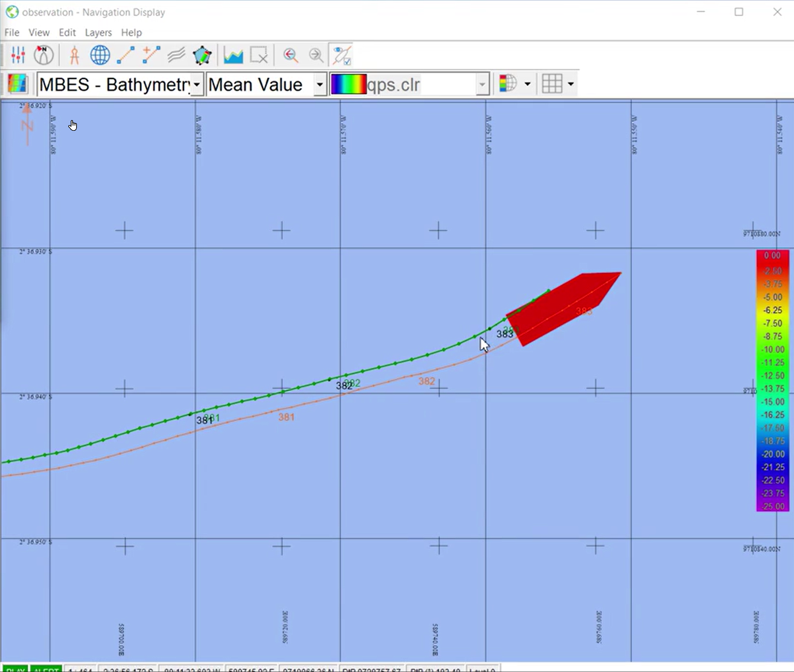Open the polygon edit tool

pos(202,55)
